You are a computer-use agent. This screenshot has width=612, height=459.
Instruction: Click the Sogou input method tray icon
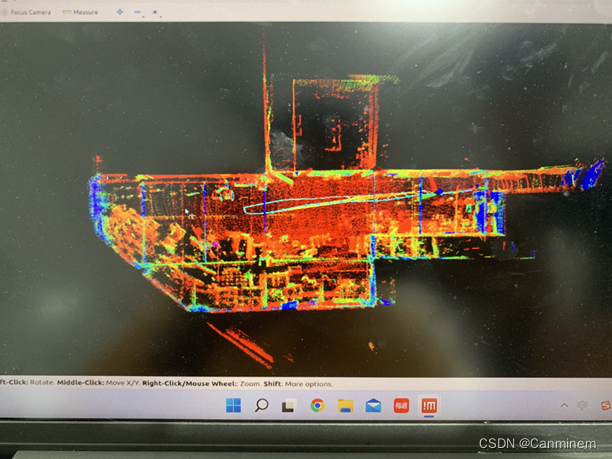click(606, 405)
